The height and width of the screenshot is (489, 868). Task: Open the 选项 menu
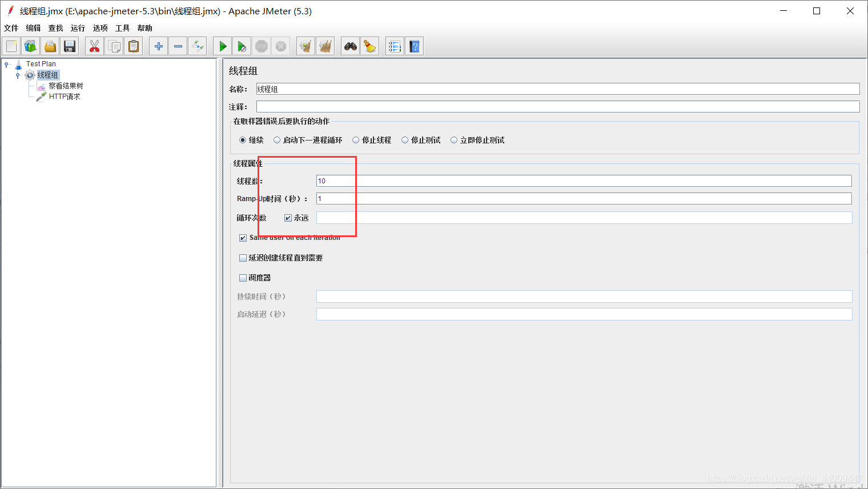click(x=100, y=28)
